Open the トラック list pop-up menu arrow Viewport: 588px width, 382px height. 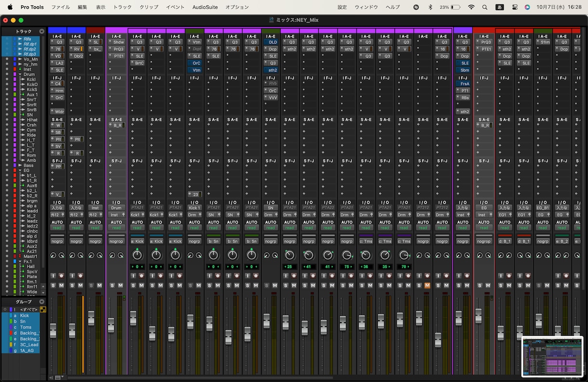42,31
